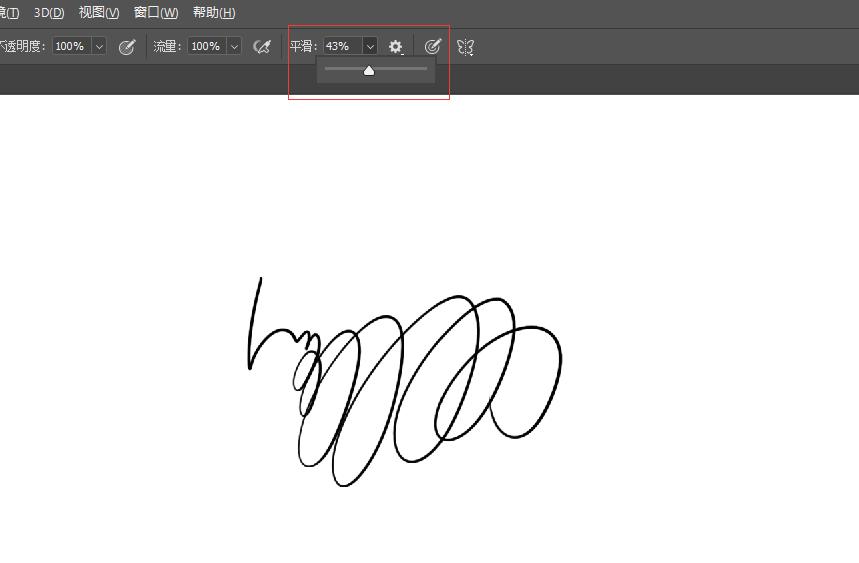859x563 pixels.
Task: Open the 窗口(W) menu
Action: click(156, 12)
